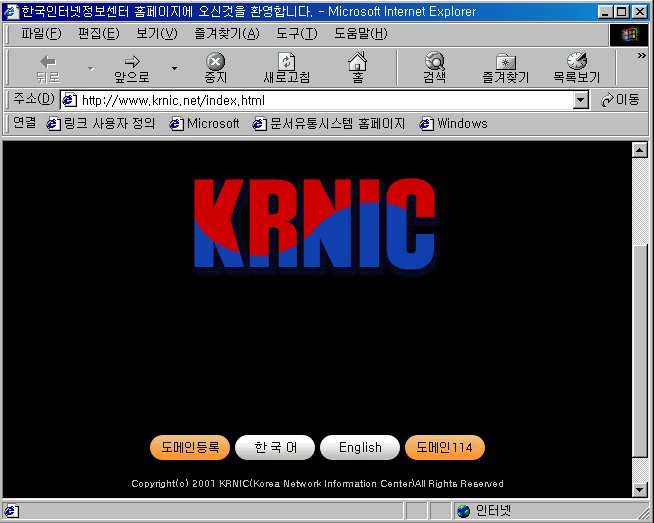Close the Internet Explorer window
This screenshot has width=654, height=523.
pos(639,12)
